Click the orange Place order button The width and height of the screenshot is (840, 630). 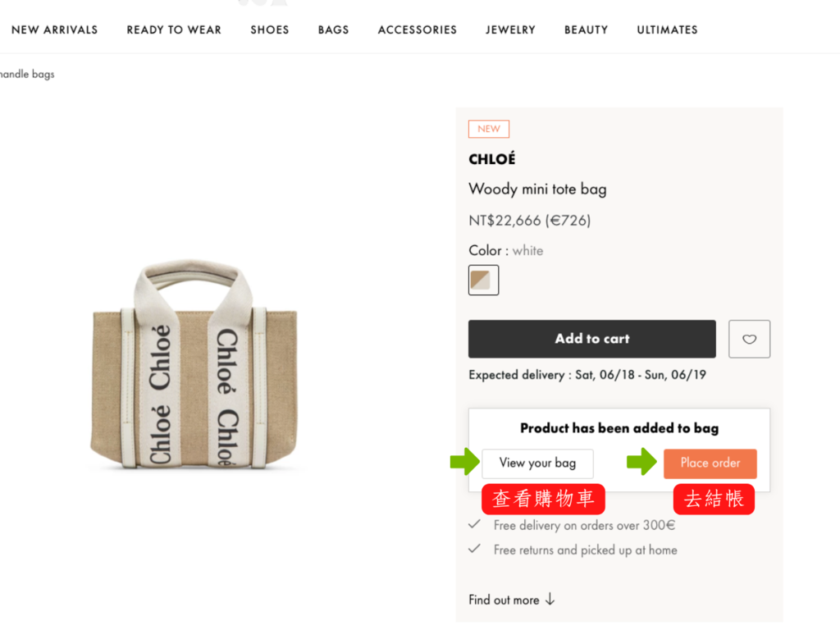pos(710,463)
